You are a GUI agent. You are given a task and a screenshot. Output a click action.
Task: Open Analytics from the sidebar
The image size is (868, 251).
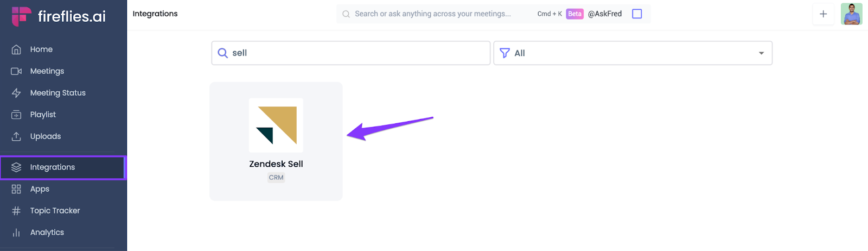47,233
